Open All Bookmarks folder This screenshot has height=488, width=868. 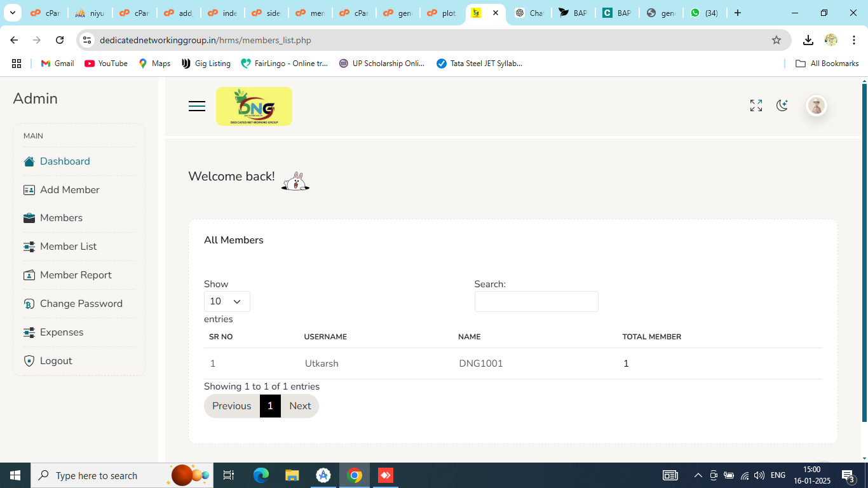[827, 64]
